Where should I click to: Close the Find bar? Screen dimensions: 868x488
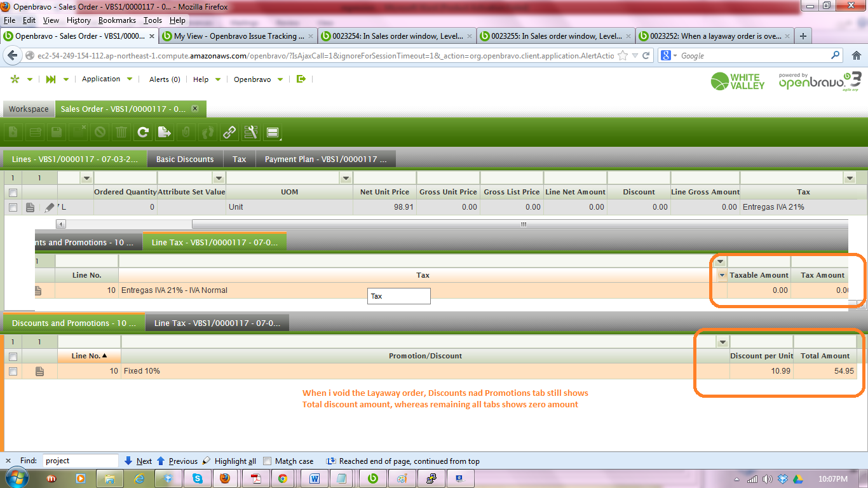(9, 461)
